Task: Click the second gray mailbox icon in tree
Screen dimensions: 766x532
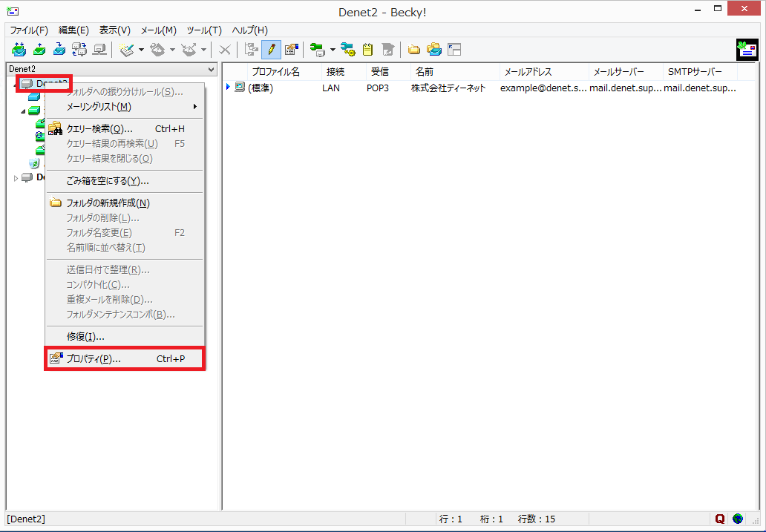Action: click(x=27, y=177)
